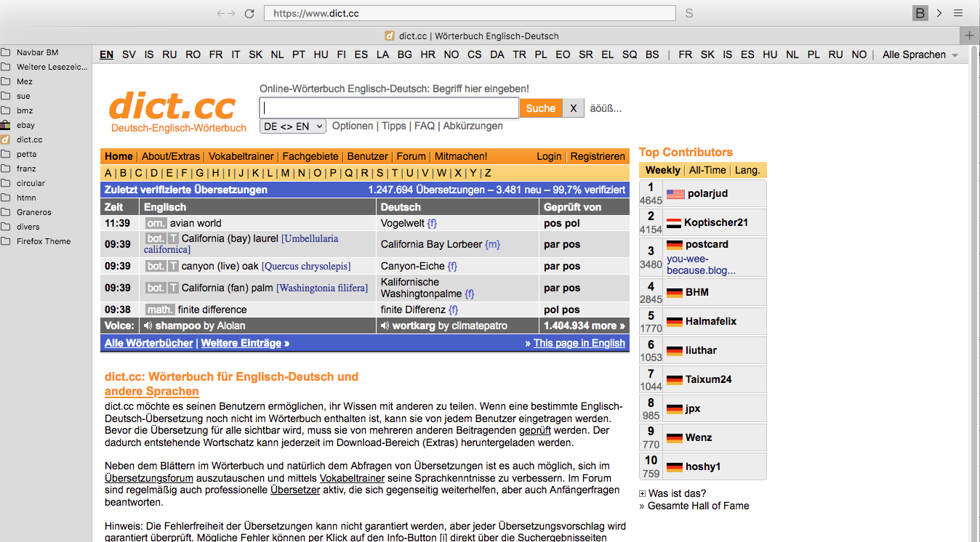Open the DE <> EN language direction dropdown
The height and width of the screenshot is (542, 980).
click(x=292, y=126)
